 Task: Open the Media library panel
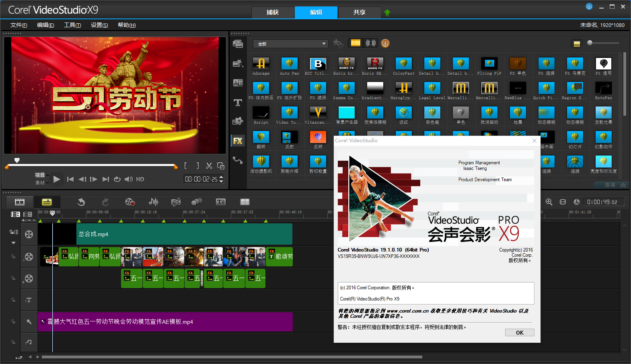click(x=238, y=44)
